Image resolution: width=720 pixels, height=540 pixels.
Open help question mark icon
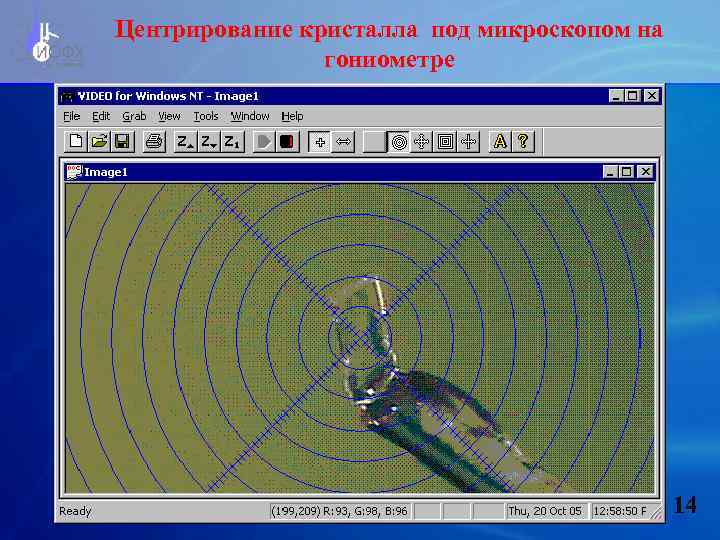pos(523,141)
